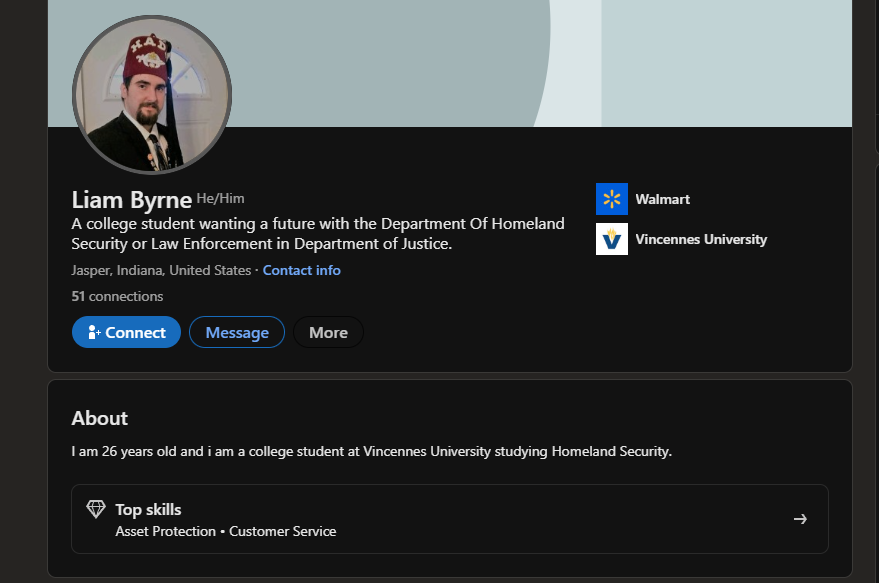Click 'Asset Protection • Customer Service' skills text
This screenshot has width=879, height=583.
pyautogui.click(x=226, y=531)
